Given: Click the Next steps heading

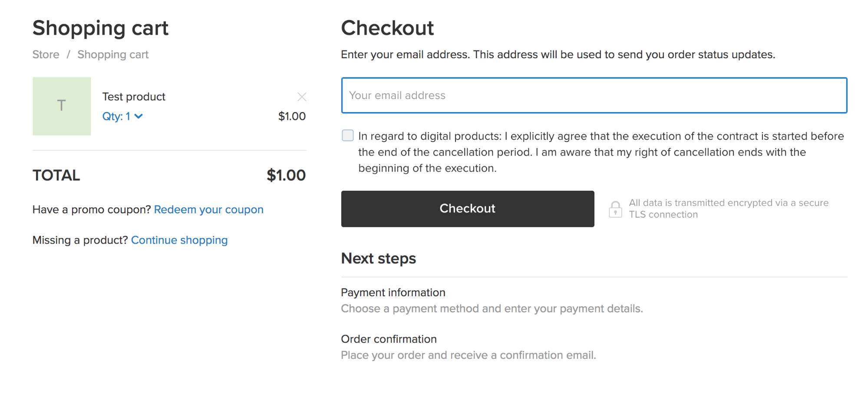Looking at the screenshot, I should (378, 258).
